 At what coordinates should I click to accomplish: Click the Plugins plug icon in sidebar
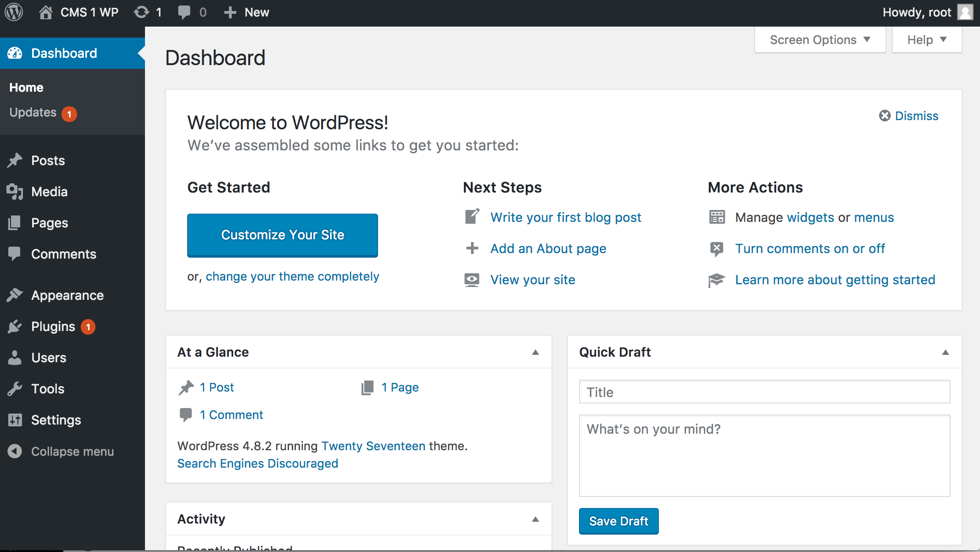(15, 326)
